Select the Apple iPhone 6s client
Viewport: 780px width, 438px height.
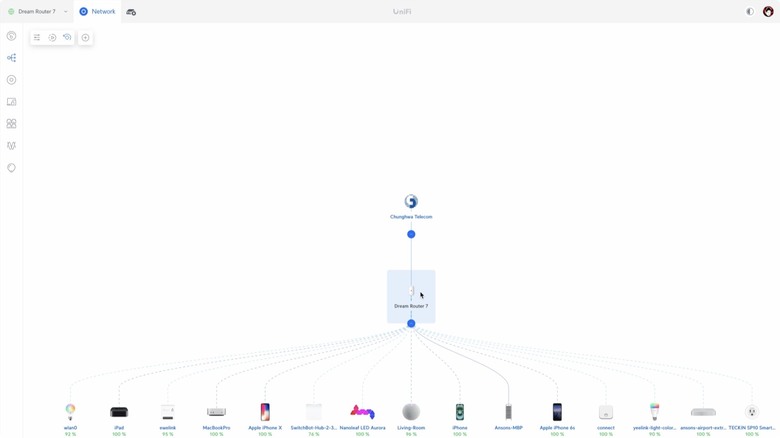click(557, 412)
